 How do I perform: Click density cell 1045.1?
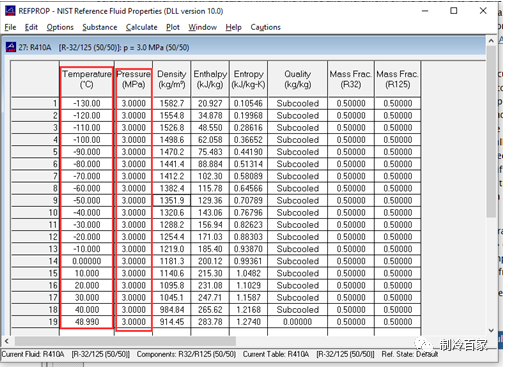172,298
